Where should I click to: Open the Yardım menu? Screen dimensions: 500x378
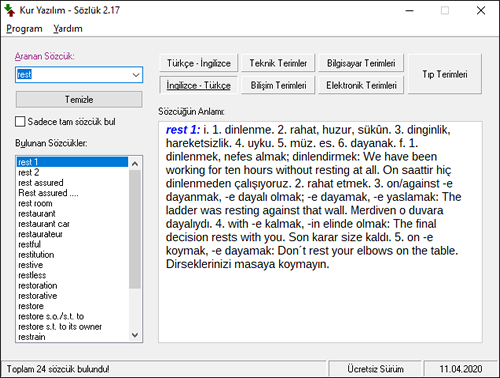click(x=68, y=29)
